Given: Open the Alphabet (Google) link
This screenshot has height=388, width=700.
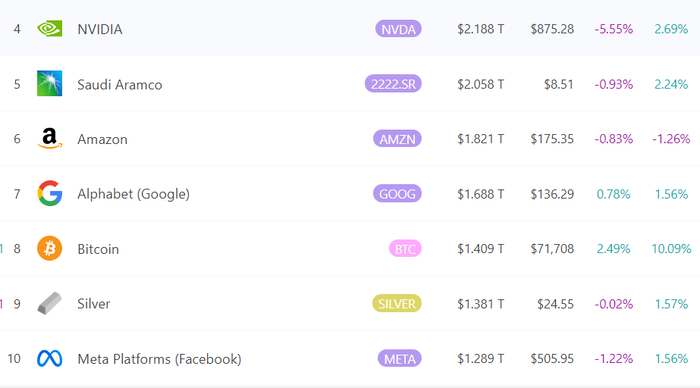Looking at the screenshot, I should (133, 194).
